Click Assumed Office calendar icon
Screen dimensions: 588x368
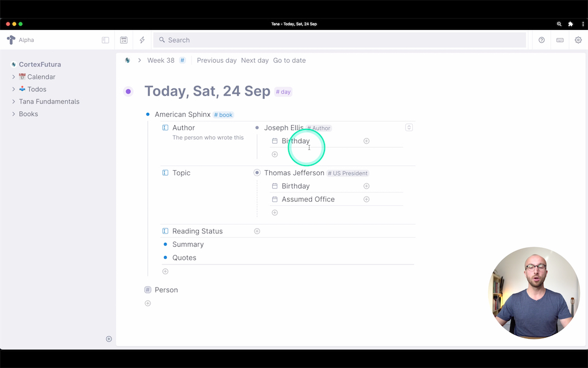[x=274, y=199]
